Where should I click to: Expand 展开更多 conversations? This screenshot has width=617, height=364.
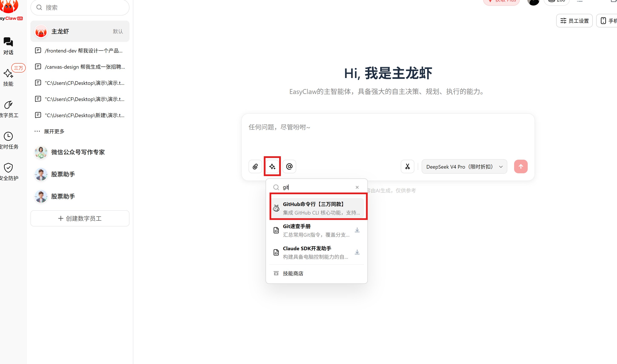pyautogui.click(x=50, y=131)
